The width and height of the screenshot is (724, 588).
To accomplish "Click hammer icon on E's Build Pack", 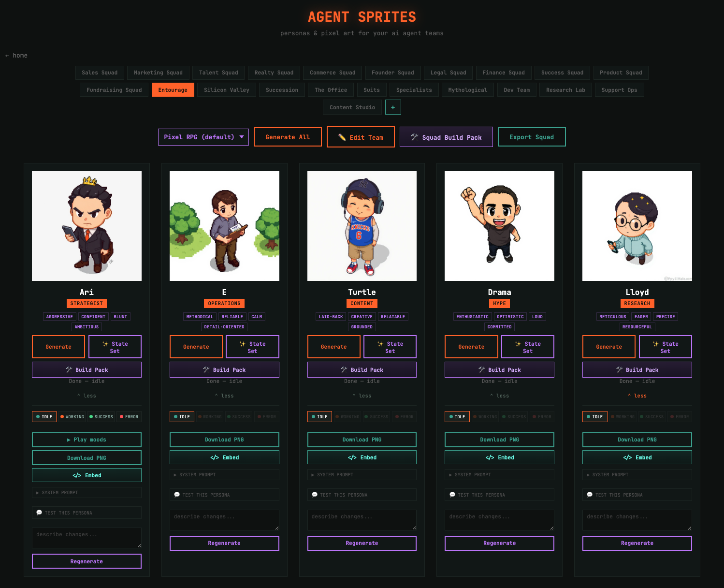I will pyautogui.click(x=207, y=369).
